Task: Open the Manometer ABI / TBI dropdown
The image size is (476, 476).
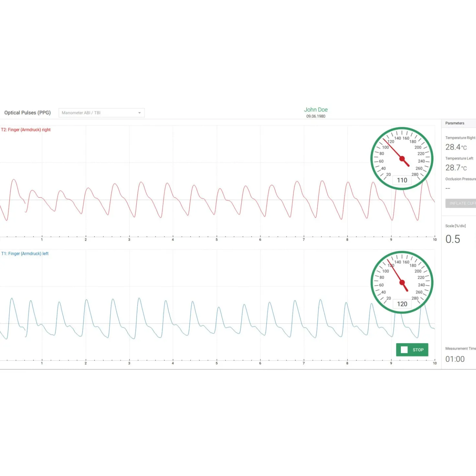Action: point(101,113)
